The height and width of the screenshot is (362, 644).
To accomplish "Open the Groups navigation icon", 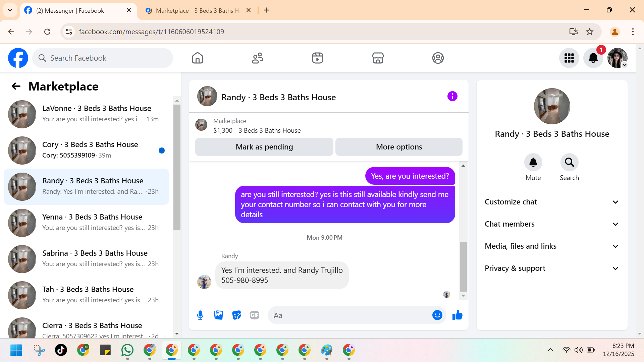I will (438, 58).
